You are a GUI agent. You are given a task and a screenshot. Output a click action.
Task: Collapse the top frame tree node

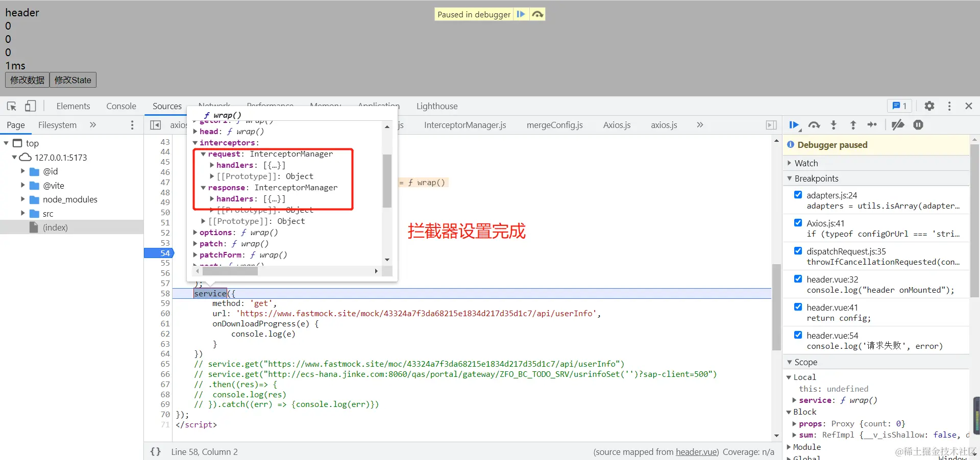6,143
